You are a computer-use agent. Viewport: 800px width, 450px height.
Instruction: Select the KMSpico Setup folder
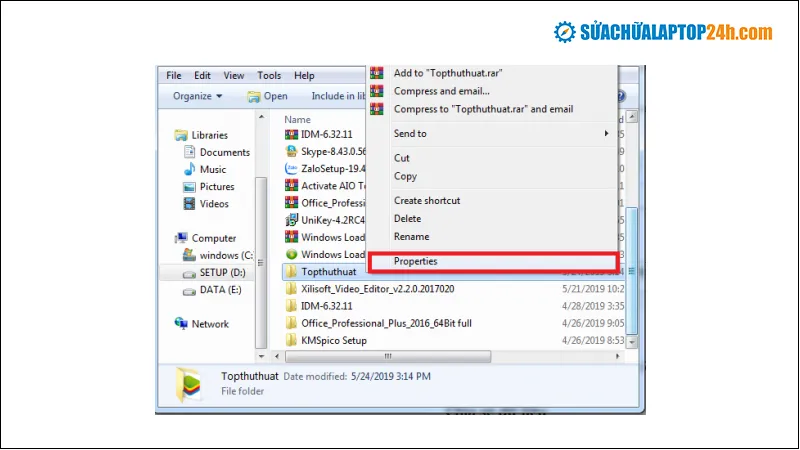pyautogui.click(x=333, y=341)
